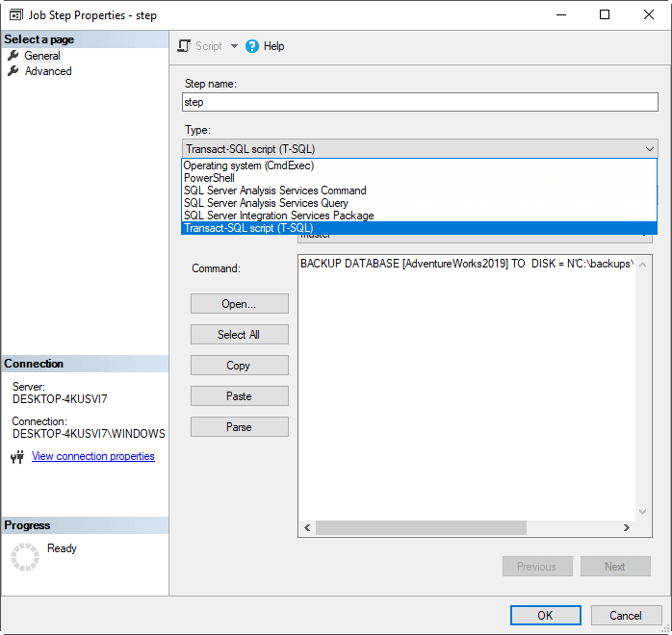Open View connection properties link
The width and height of the screenshot is (672, 635).
pyautogui.click(x=93, y=456)
